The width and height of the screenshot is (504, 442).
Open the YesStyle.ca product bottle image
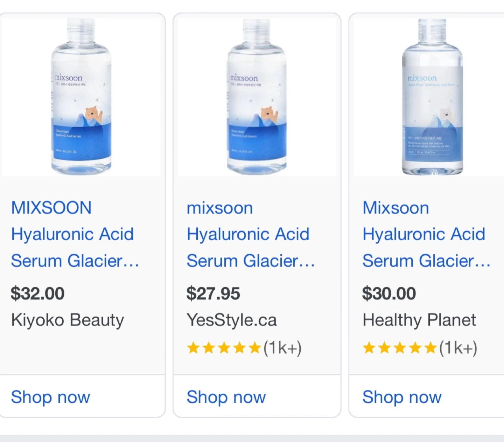click(x=257, y=97)
